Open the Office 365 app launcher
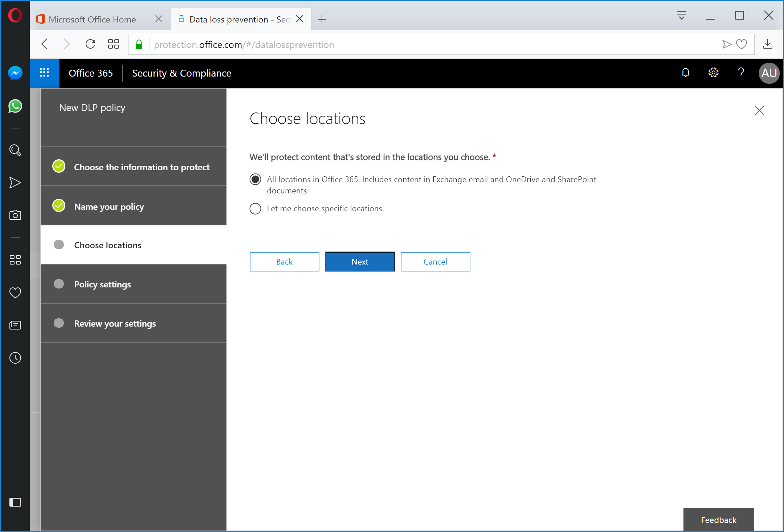Viewport: 784px width, 532px height. pyautogui.click(x=44, y=73)
